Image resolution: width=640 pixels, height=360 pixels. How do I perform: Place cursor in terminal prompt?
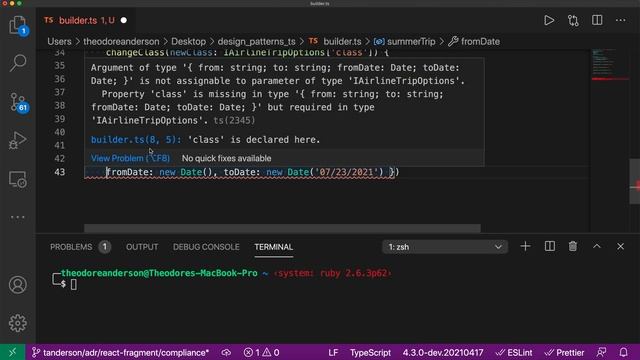click(x=73, y=284)
